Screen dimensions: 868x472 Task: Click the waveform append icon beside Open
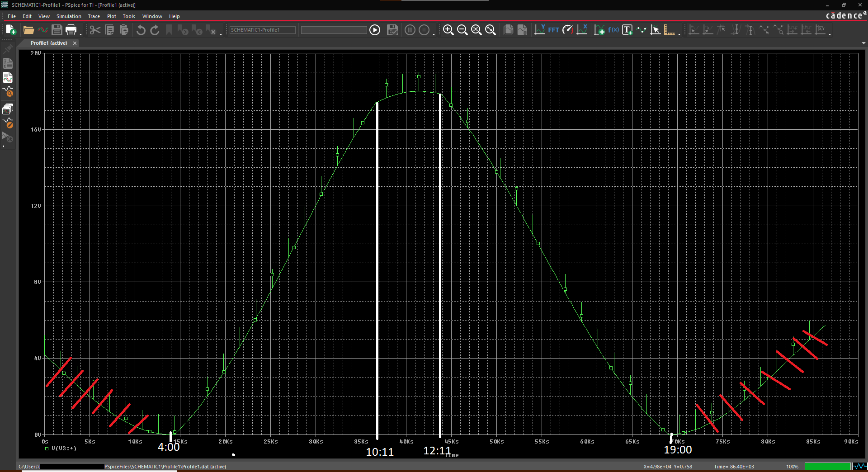42,30
